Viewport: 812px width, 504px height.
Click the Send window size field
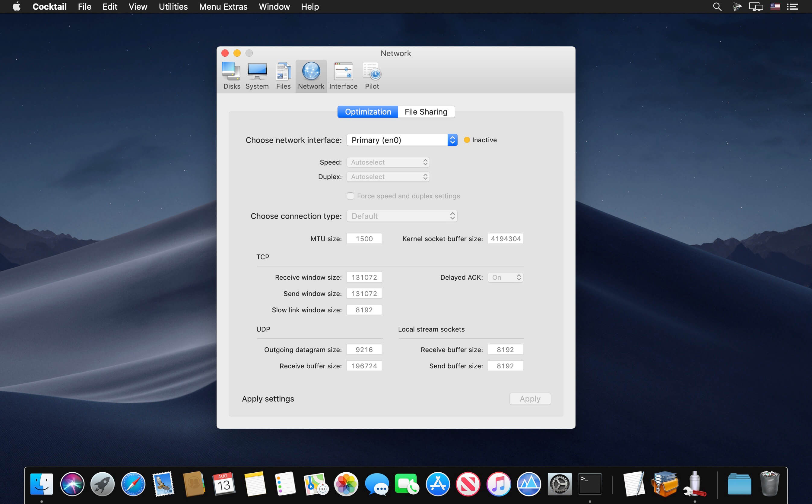click(364, 294)
